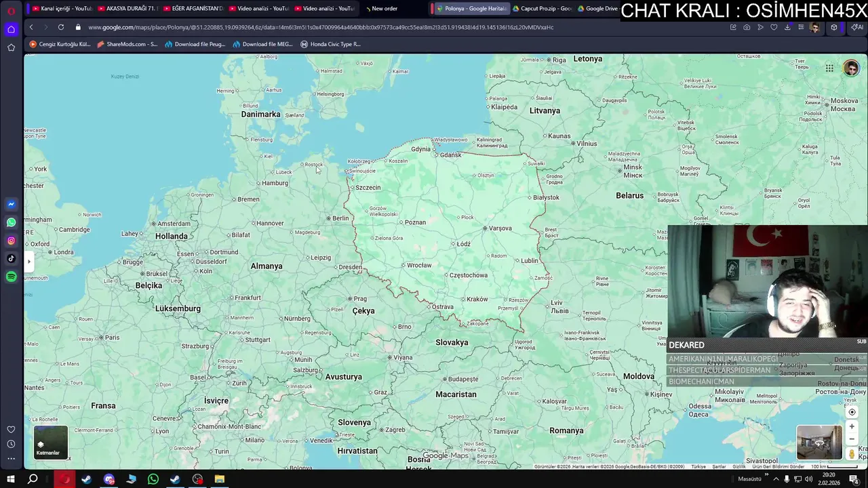Screen dimensions: 868x488
Task: Zoom out on the map
Action: [852, 439]
